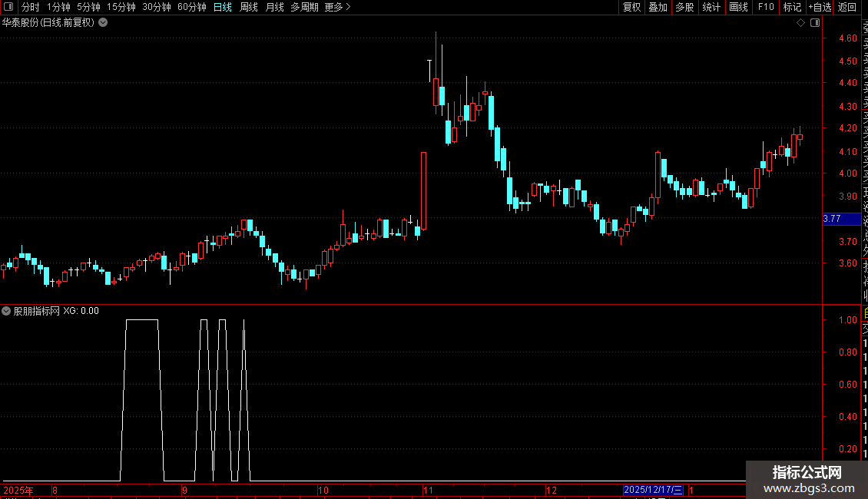The image size is (868, 499).
Task: Switch to the 月线 monthly tab
Action: tap(274, 7)
